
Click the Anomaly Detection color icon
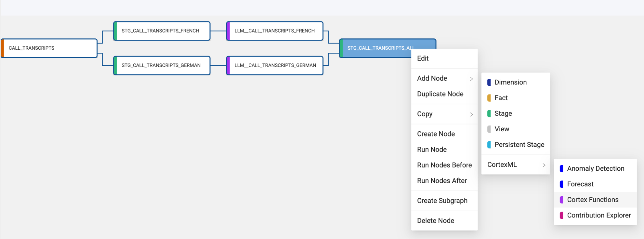[562, 168]
